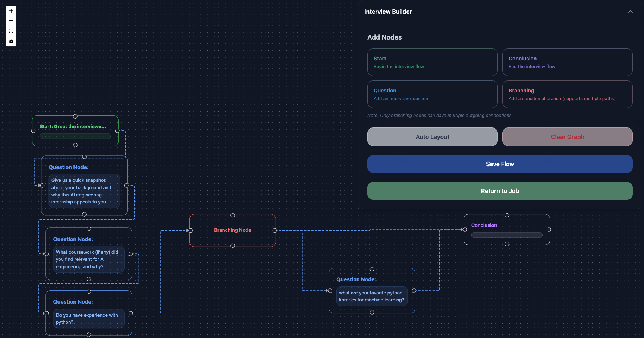Click left handle of coursework question node
Screen dimensions: 644x338
point(47,254)
